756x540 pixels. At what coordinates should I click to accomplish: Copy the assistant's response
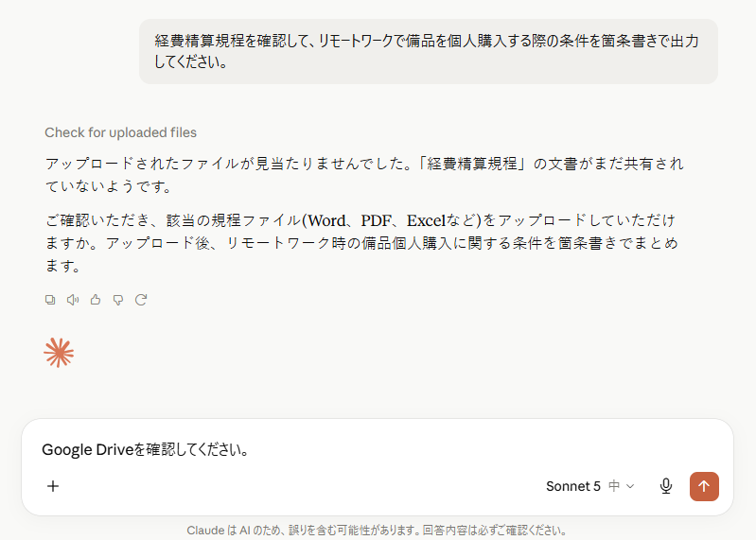(x=50, y=300)
